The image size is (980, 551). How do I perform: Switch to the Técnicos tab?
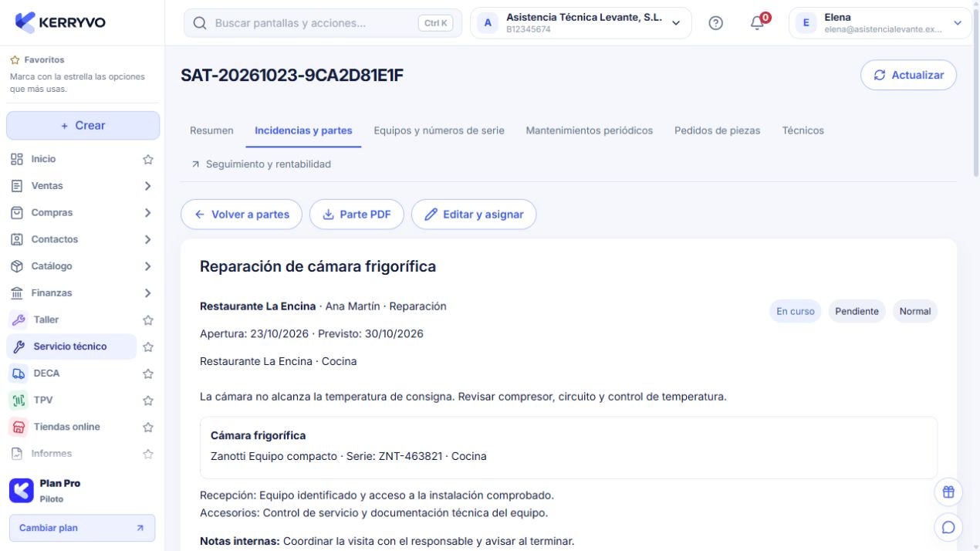coord(803,130)
